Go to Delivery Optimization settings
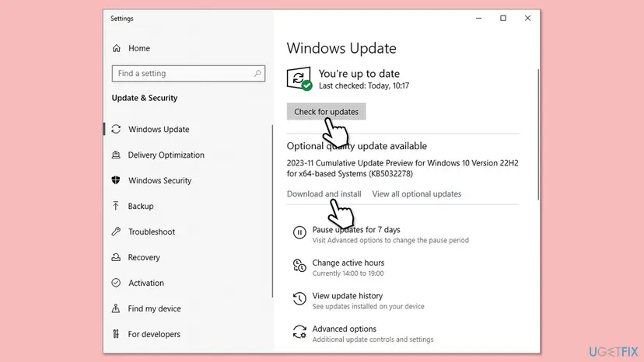This screenshot has height=362, width=644. (166, 155)
